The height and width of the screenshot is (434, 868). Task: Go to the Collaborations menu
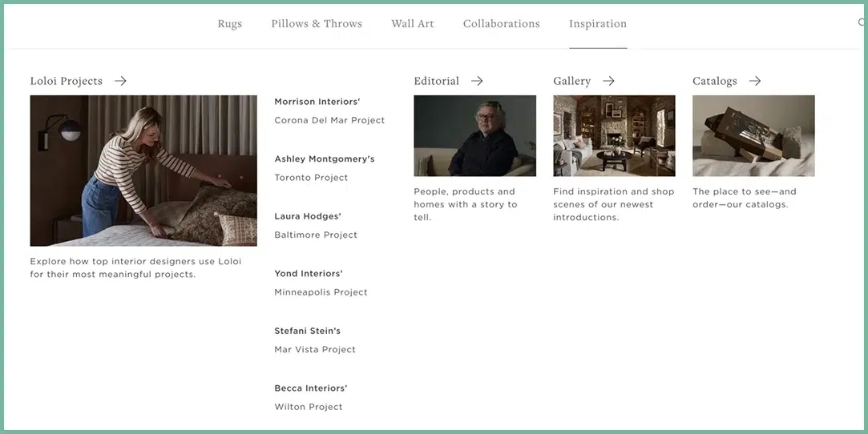(501, 24)
